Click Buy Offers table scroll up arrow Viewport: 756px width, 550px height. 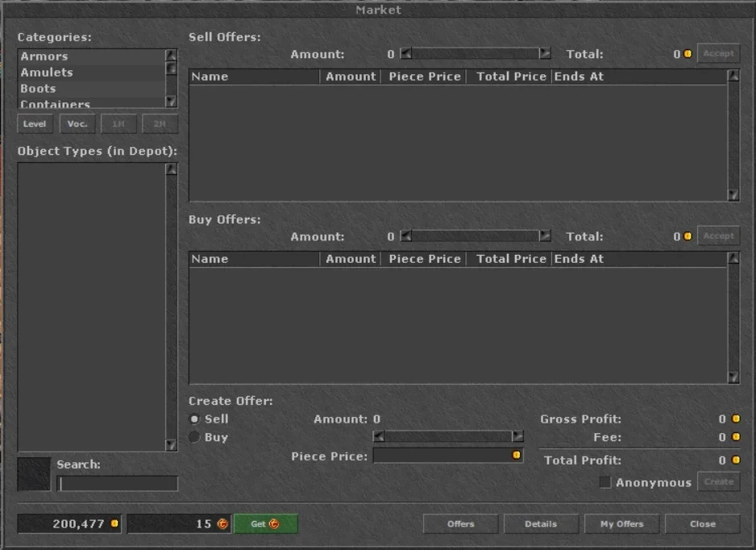(x=733, y=258)
